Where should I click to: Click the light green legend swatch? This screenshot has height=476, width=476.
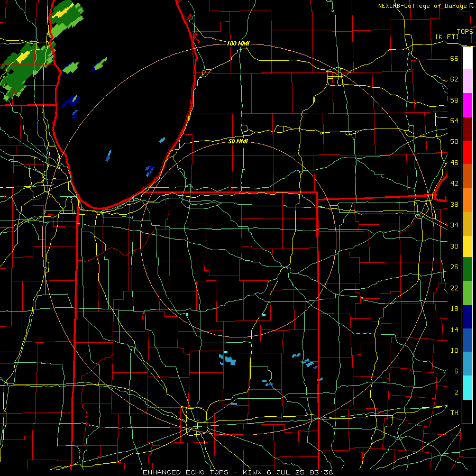(467, 293)
